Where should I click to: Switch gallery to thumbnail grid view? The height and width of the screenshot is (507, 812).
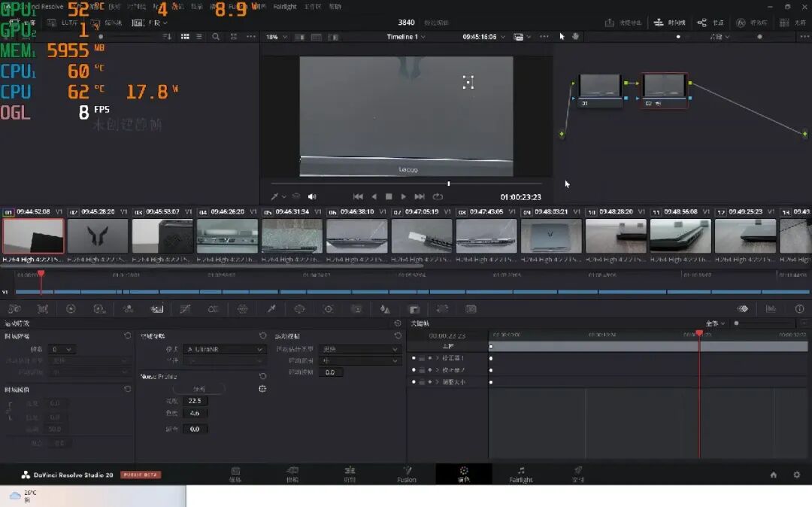click(185, 37)
